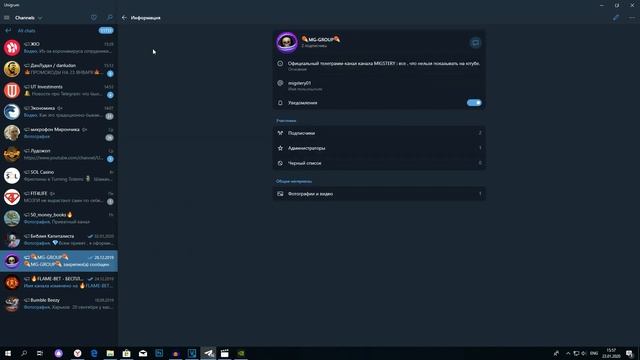Viewport: 640px width, 360px height.
Task: Open Task View on the taskbar
Action: coord(40,353)
